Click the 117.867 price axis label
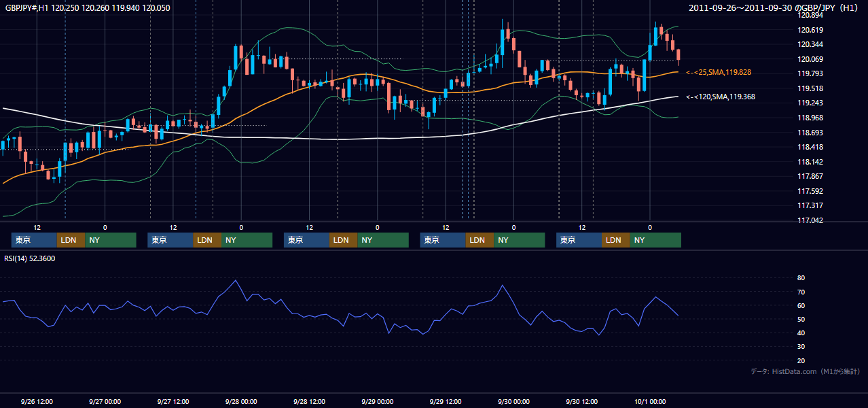Image resolution: width=868 pixels, height=408 pixels. tap(810, 176)
